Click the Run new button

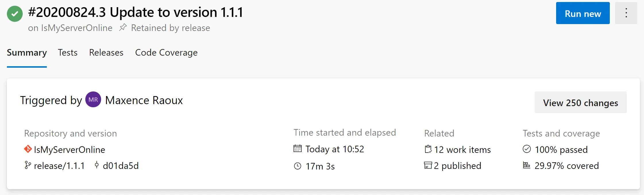coord(583,13)
